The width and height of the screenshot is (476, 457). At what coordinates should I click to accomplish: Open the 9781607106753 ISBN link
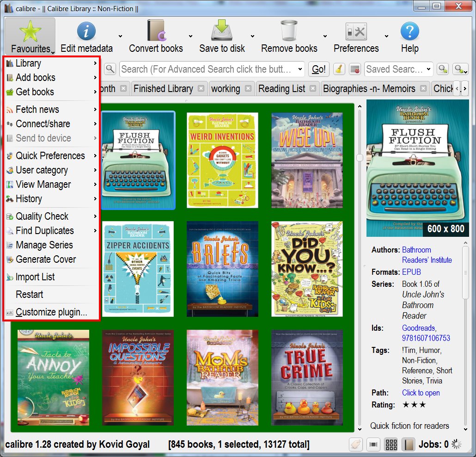pos(426,338)
